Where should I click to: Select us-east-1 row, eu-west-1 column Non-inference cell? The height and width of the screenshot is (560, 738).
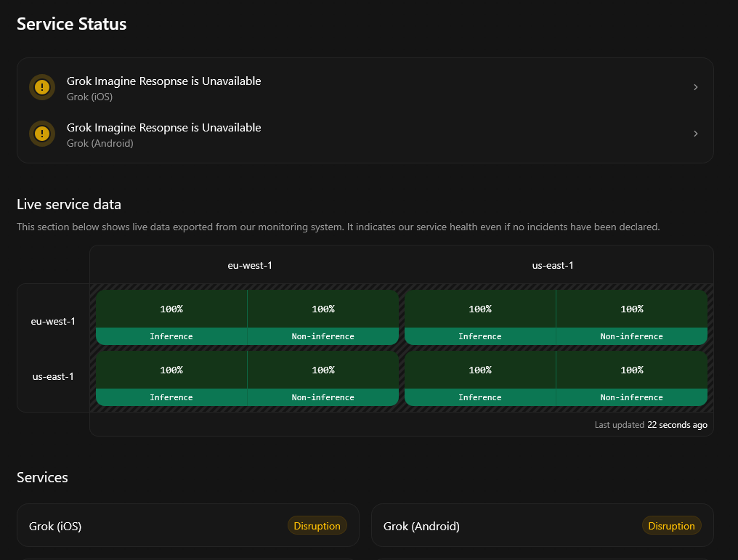[x=323, y=378]
